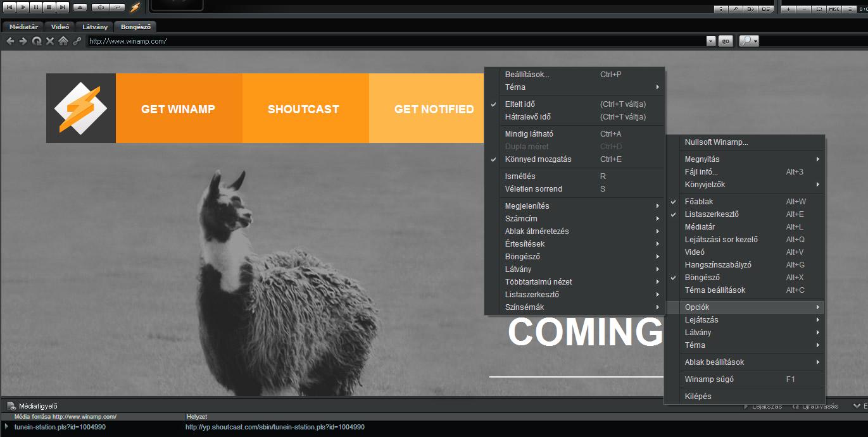Viewport: 868px width, 437px height.
Task: Open Winamp súgó help entry
Action: coord(745,379)
